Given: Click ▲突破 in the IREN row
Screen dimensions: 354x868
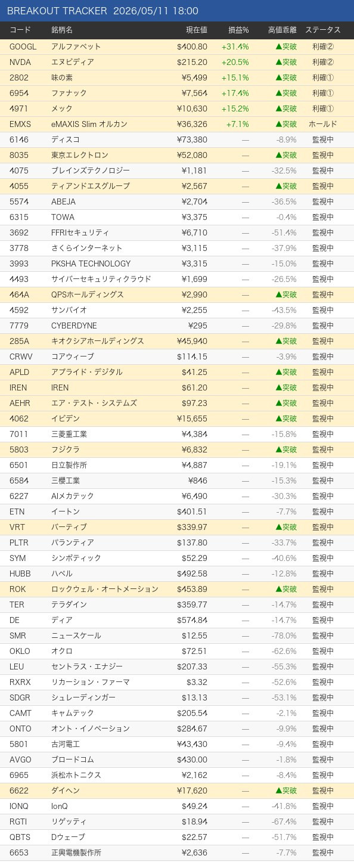Looking at the screenshot, I should coord(286,387).
